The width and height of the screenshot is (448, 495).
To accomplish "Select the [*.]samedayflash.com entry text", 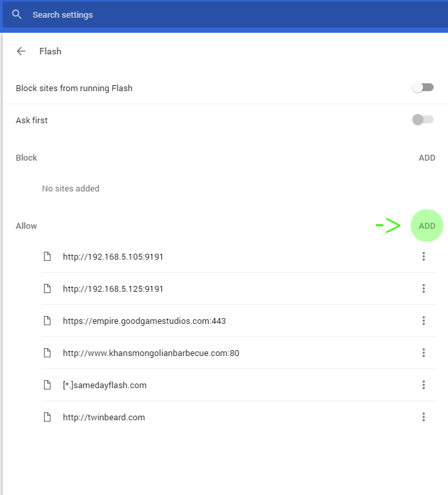I will (104, 385).
